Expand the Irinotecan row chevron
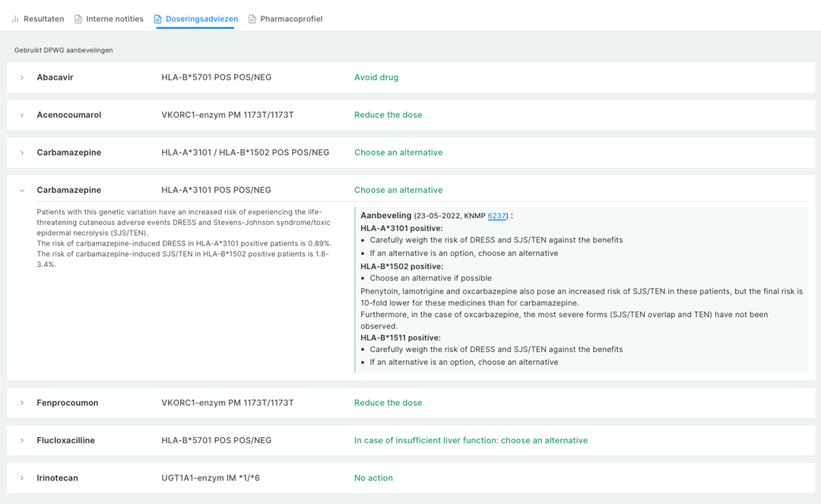 pos(22,478)
